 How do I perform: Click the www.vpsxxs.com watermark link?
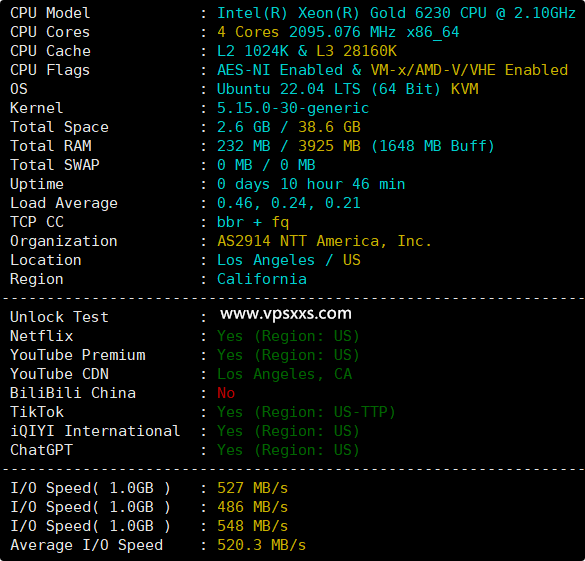286,314
